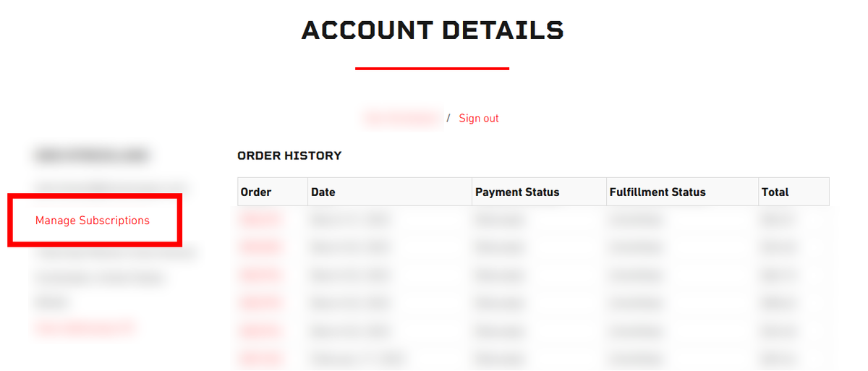
Task: Click the blurred red link at sidebar bottom
Action: click(85, 328)
